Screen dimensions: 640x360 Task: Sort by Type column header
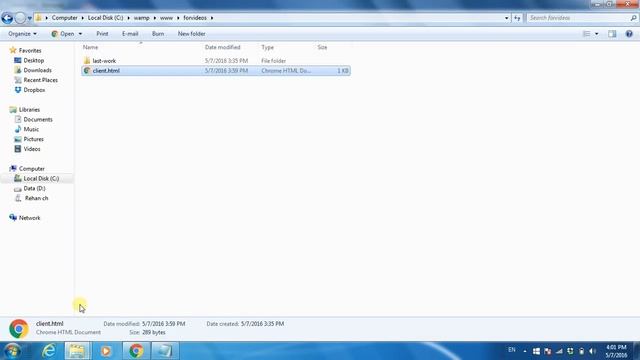click(267, 47)
